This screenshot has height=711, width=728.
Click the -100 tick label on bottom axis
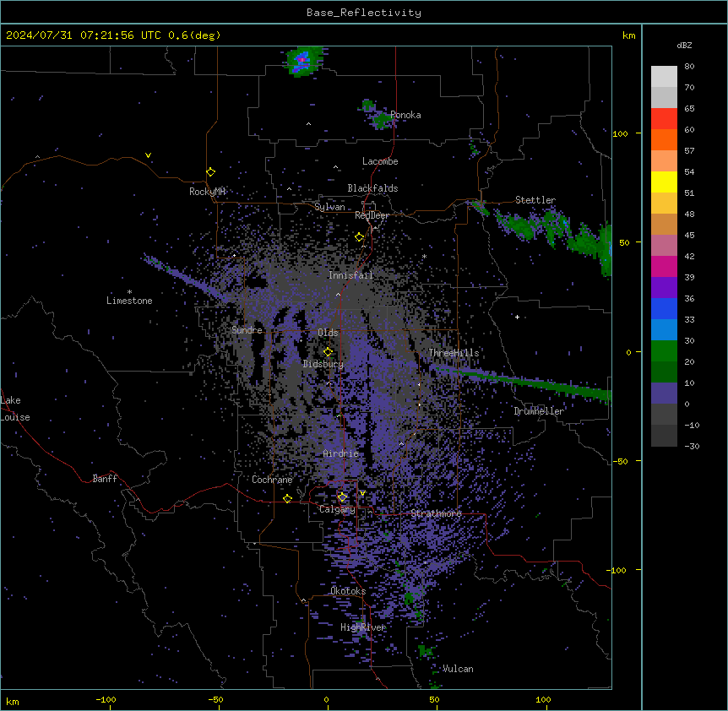tap(106, 699)
